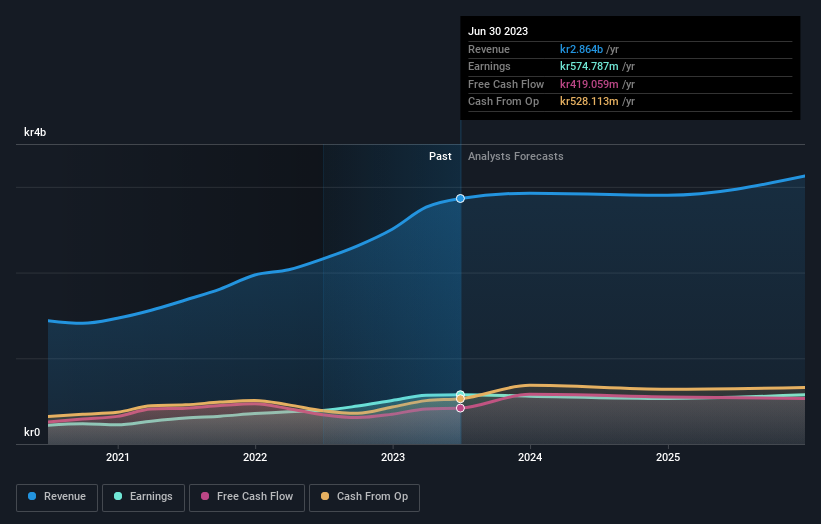Select the 2021 x-axis label

tap(117, 457)
